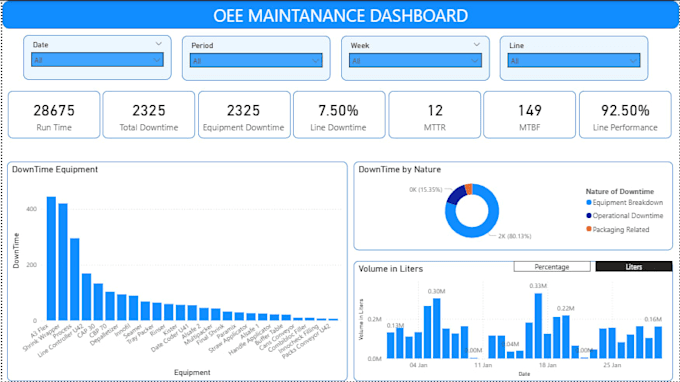Collapse the Date slicer header chevron
Viewport: 680px width, 382px height.
[x=158, y=44]
